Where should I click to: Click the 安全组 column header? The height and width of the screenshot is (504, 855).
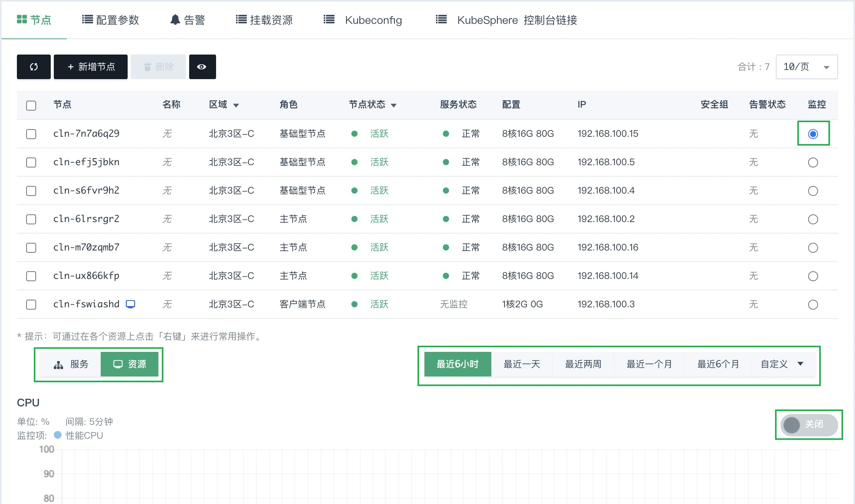point(714,104)
